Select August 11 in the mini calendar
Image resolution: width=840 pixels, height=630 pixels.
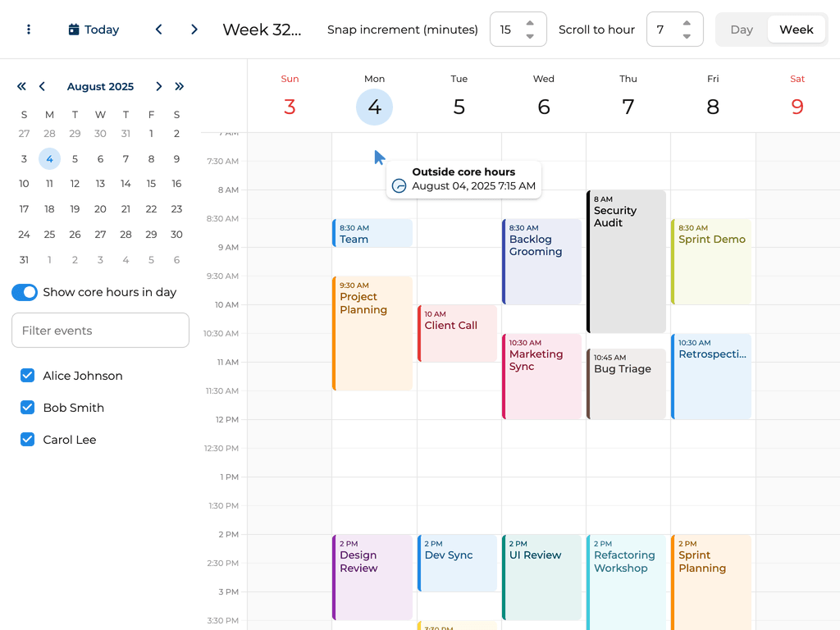click(49, 184)
